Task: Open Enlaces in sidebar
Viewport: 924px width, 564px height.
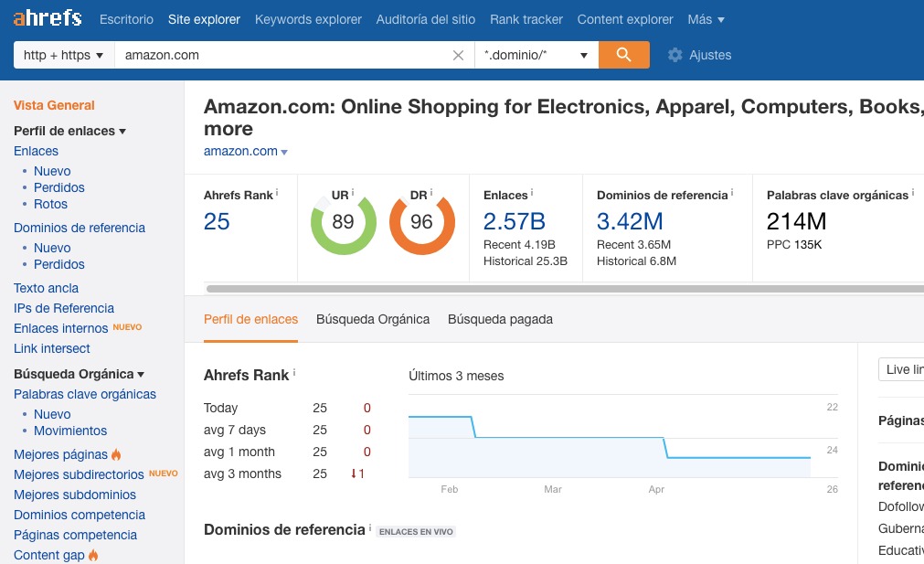Action: tap(36, 151)
